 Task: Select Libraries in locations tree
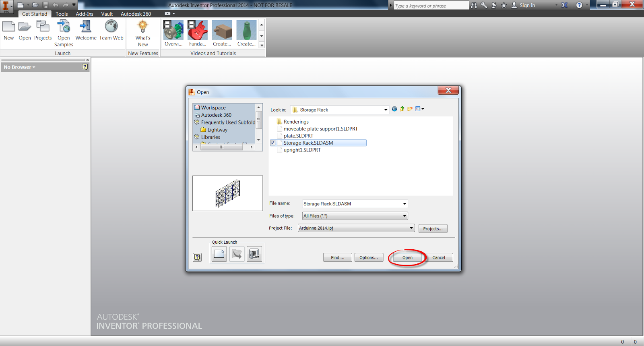point(211,137)
